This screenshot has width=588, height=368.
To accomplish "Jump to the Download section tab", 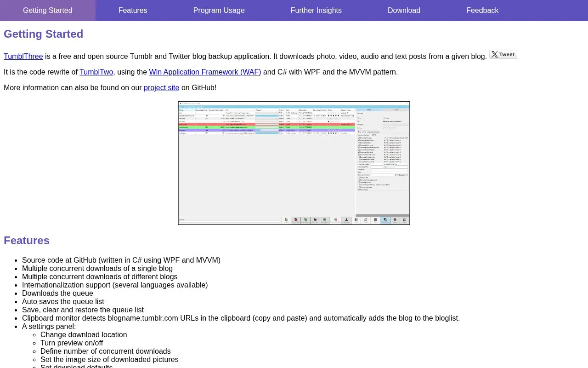I will click(404, 10).
